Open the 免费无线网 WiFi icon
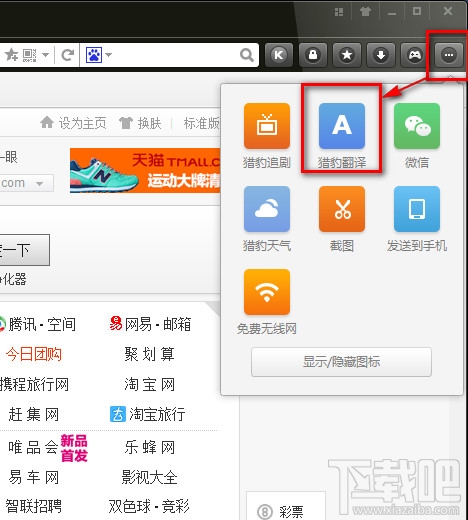 (267, 292)
